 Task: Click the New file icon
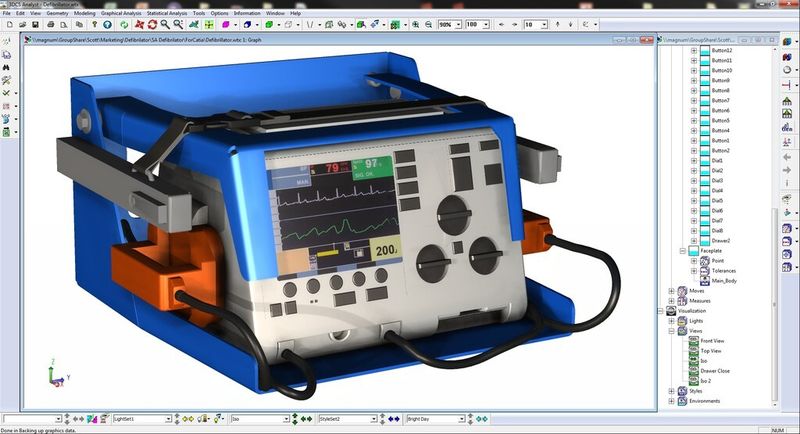[10, 24]
